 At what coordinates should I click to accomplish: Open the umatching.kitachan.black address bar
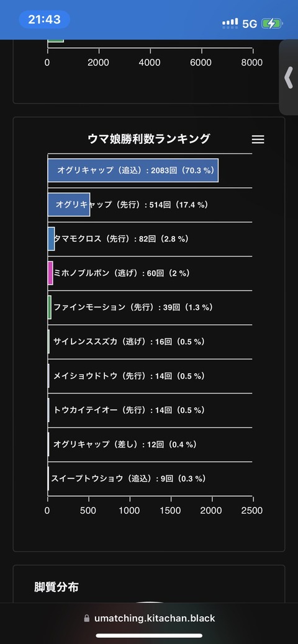click(x=149, y=618)
